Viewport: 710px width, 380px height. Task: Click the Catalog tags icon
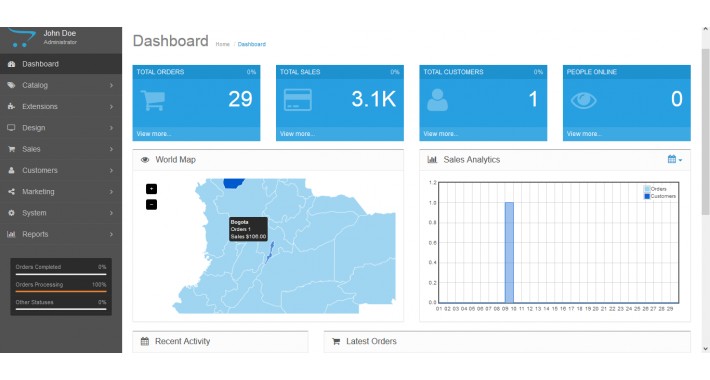pyautogui.click(x=11, y=85)
